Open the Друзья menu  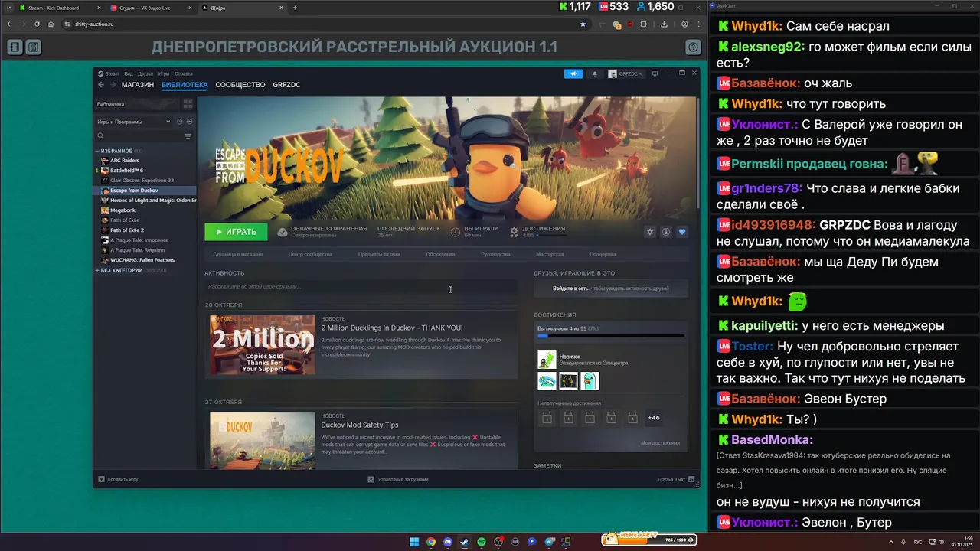145,73
